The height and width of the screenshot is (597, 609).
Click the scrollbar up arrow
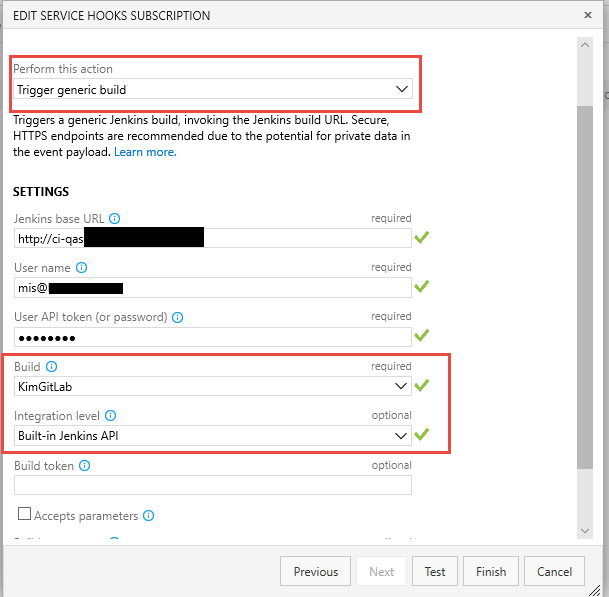585,45
